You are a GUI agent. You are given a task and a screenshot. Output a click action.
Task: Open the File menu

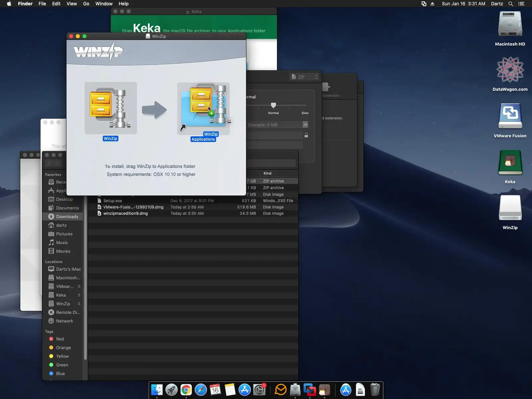42,4
